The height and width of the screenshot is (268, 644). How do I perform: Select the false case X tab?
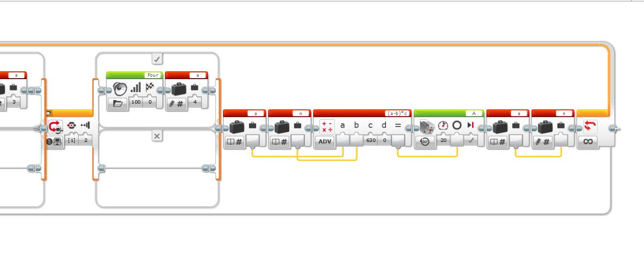click(157, 136)
